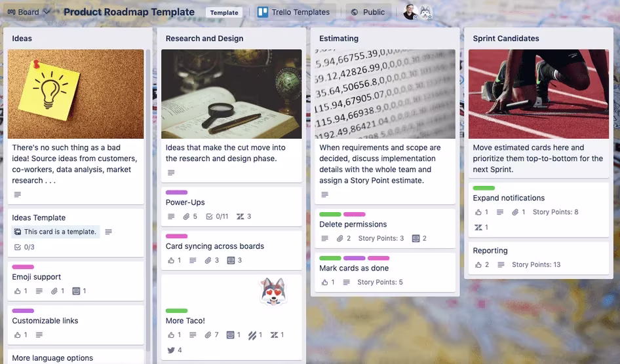Open the Board view dropdown

coord(29,12)
